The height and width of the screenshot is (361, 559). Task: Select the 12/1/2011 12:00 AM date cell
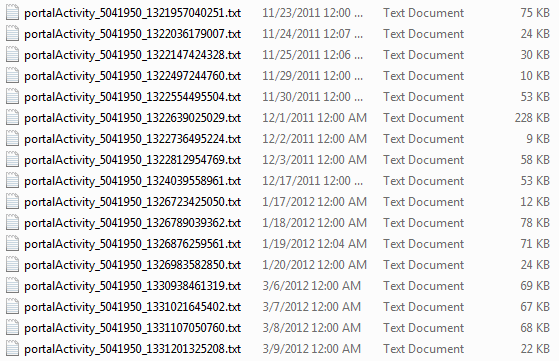314,118
